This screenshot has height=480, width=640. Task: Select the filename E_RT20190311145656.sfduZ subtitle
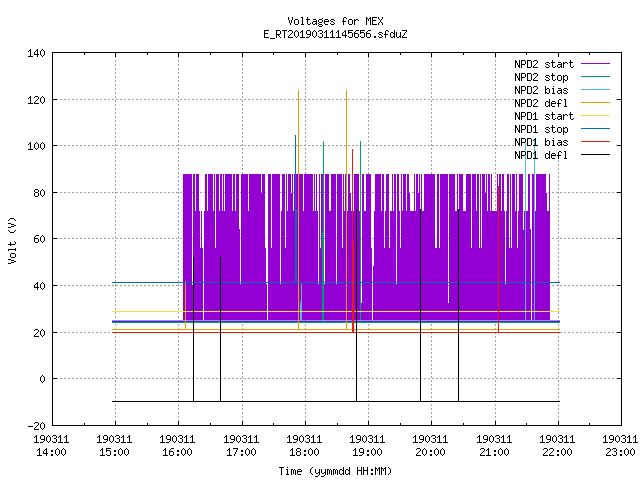[x=335, y=34]
